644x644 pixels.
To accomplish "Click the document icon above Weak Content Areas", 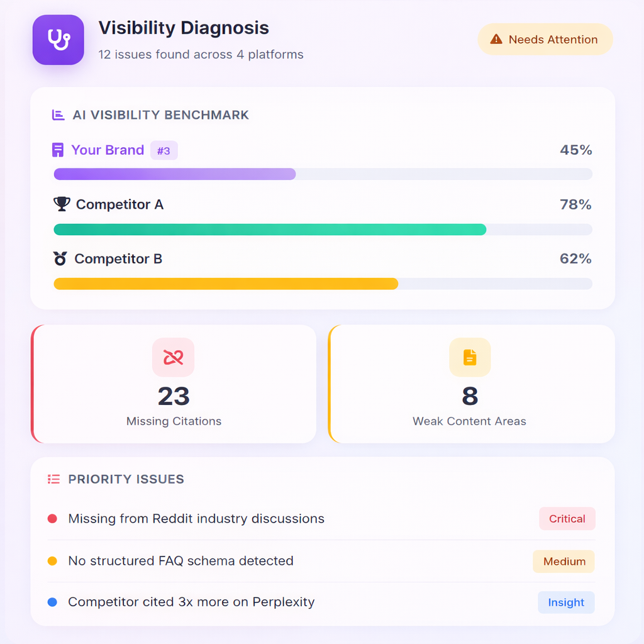I will coord(469,357).
